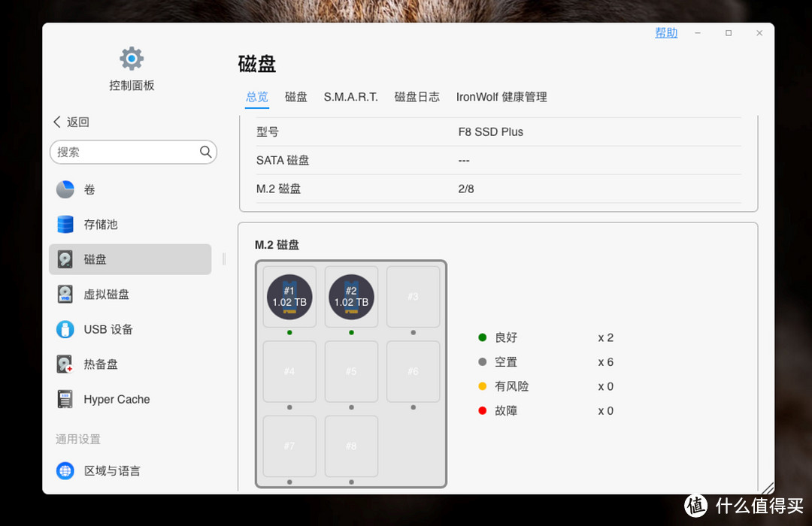The width and height of the screenshot is (812, 526).
Task: Switch to the 磁盘日志 tab
Action: (417, 97)
